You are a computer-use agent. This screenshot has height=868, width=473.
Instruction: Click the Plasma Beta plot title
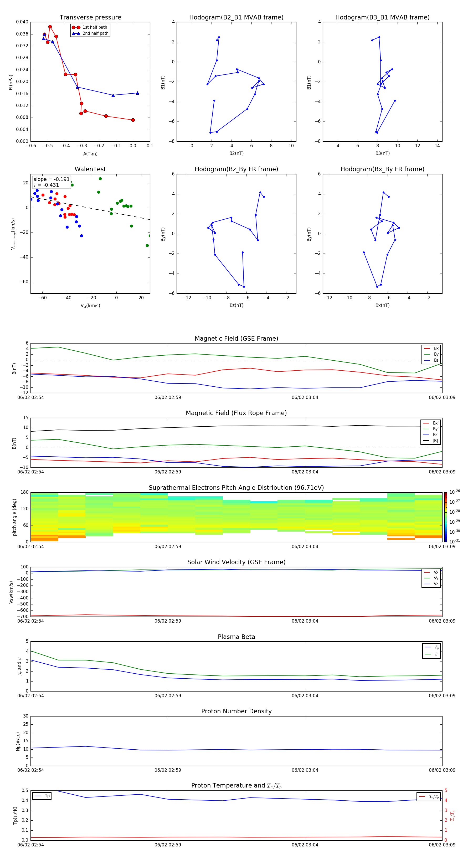click(x=236, y=637)
